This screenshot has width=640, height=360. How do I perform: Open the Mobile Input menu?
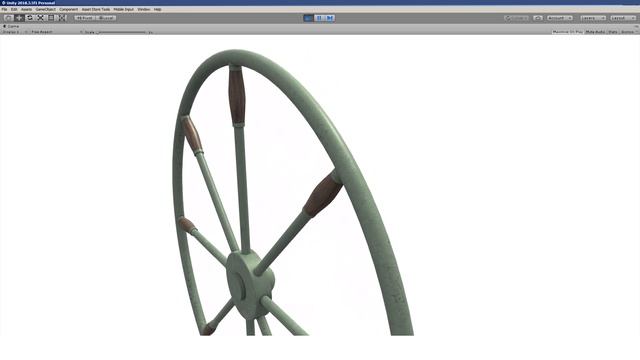point(124,9)
